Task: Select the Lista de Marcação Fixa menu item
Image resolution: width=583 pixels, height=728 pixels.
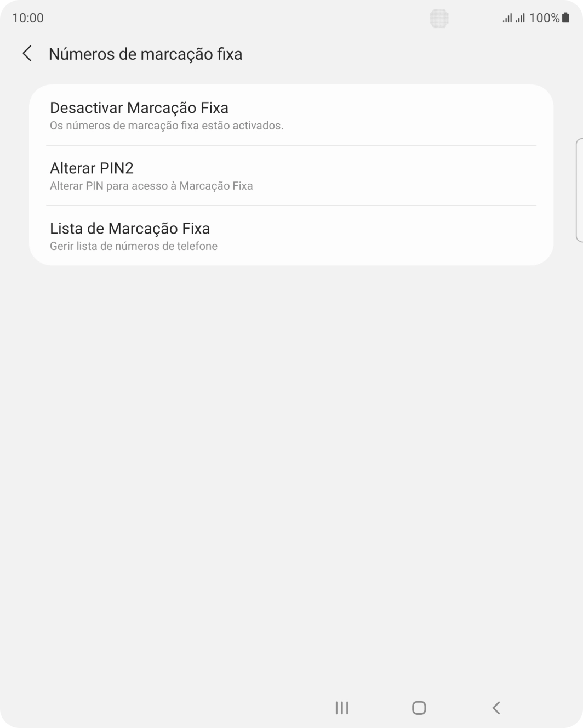Action: click(x=291, y=235)
